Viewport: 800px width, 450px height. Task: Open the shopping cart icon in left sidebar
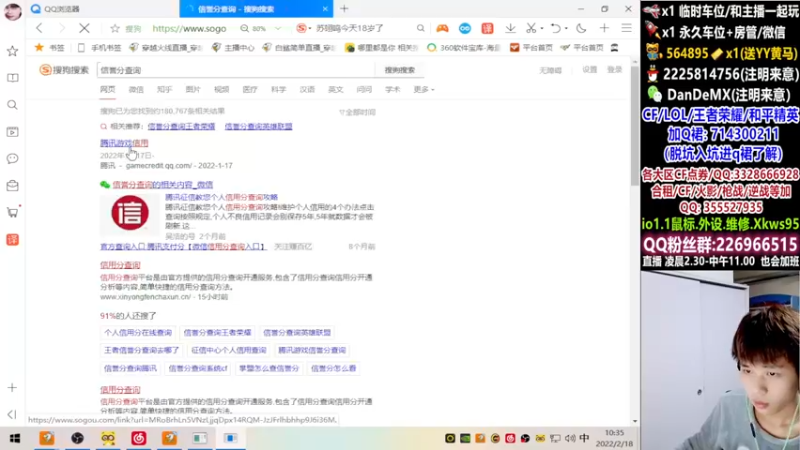(12, 212)
